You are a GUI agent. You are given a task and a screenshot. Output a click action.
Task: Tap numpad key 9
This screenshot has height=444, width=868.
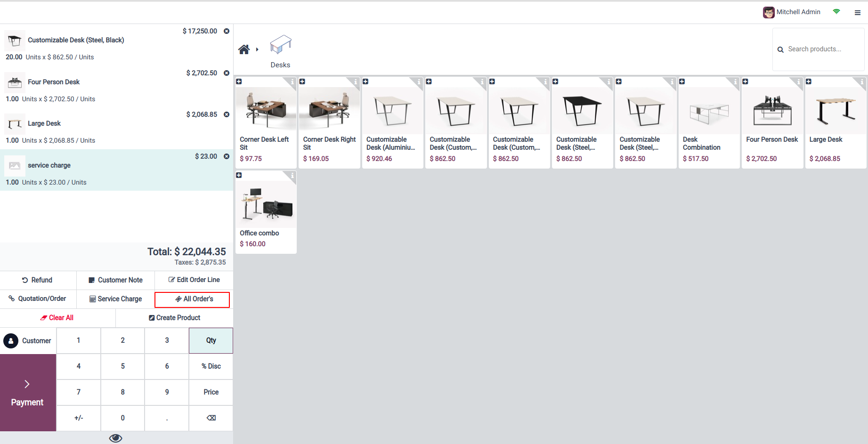point(167,392)
